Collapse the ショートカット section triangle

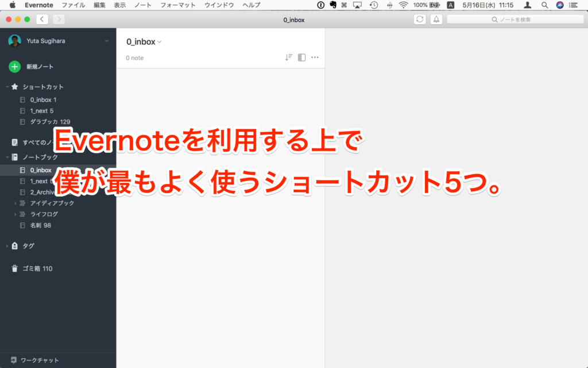pos(7,87)
